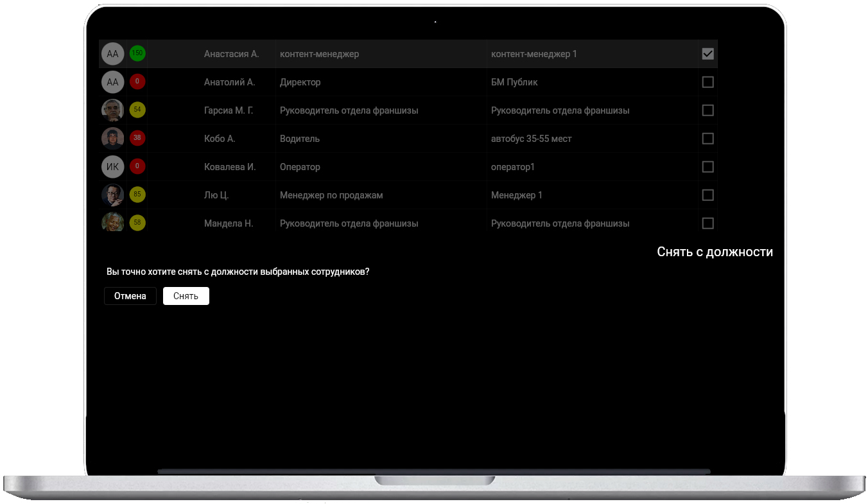
Task: Click the employee name Ковалева И.
Action: [x=230, y=167]
